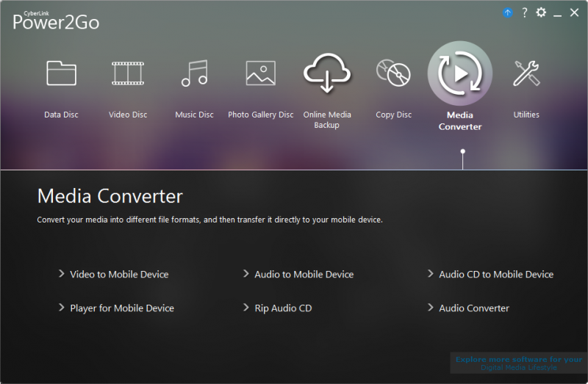This screenshot has height=384, width=588.
Task: Select the Music Disc label
Action: pos(194,115)
